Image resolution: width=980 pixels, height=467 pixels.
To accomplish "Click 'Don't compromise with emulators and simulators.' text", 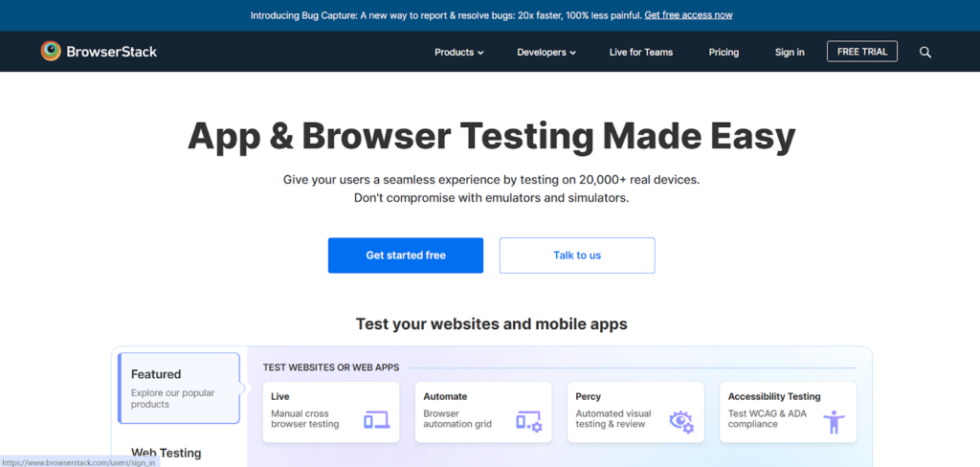I will [x=491, y=198].
